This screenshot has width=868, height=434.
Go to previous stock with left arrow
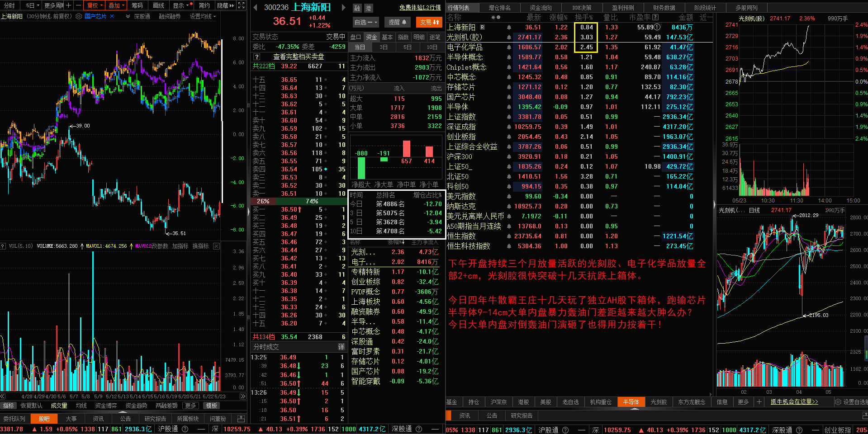tap(255, 7)
